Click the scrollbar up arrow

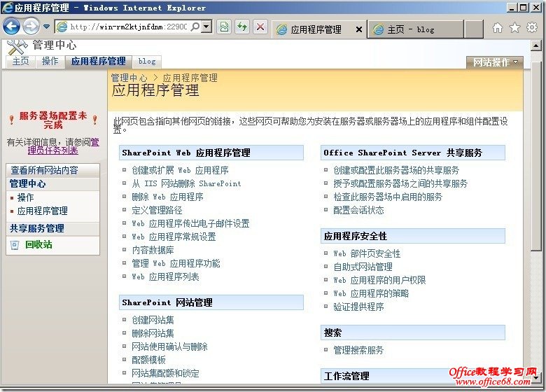(536, 45)
